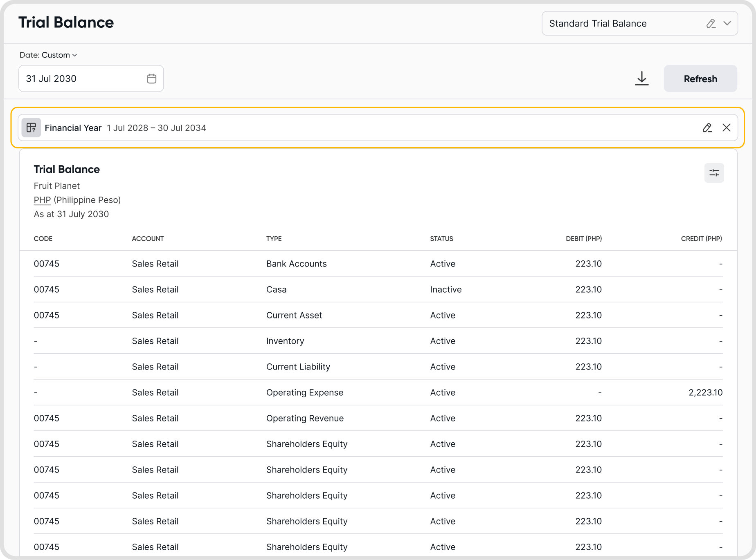Viewport: 756px width, 560px height.
Task: Click the PHP currency link
Action: [42, 200]
